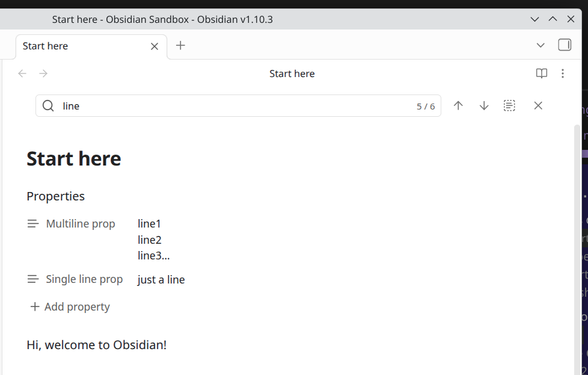The image size is (588, 375).
Task: Toggle the right sidebar panel
Action: click(x=565, y=45)
